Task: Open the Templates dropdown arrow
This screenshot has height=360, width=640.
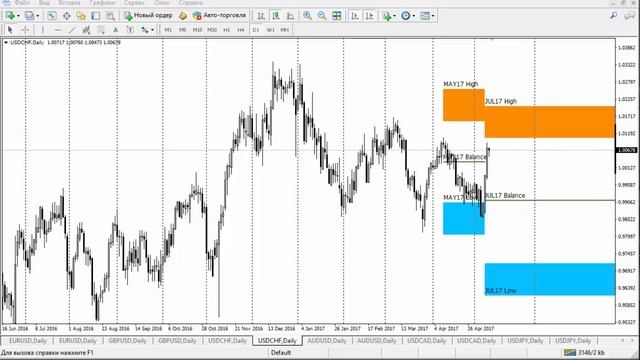Action: tap(433, 16)
